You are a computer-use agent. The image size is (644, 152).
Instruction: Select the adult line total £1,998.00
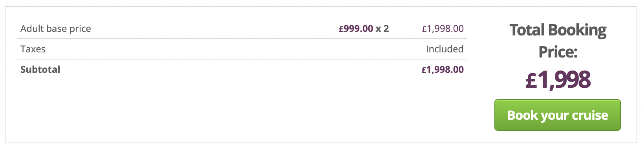(x=443, y=29)
